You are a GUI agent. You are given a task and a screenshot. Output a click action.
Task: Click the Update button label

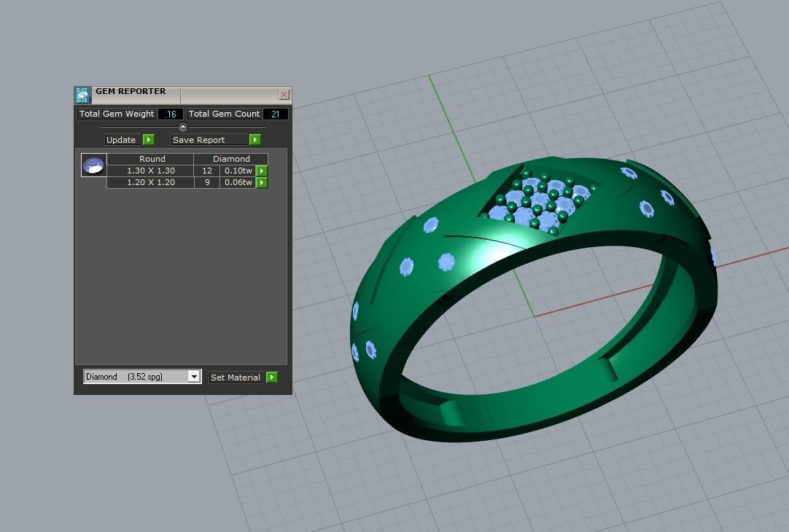coord(121,140)
